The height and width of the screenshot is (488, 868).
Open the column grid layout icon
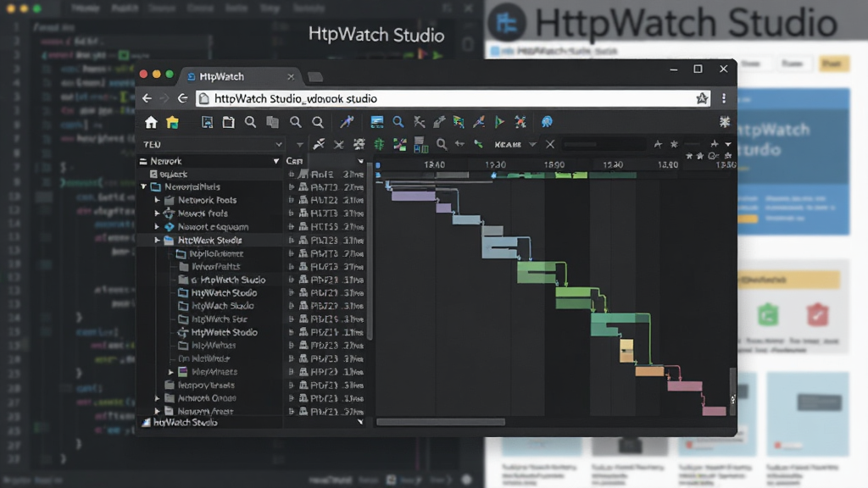[420, 145]
